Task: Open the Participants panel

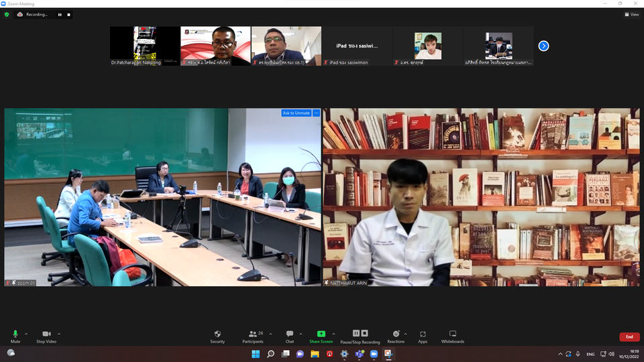Action: pyautogui.click(x=252, y=335)
